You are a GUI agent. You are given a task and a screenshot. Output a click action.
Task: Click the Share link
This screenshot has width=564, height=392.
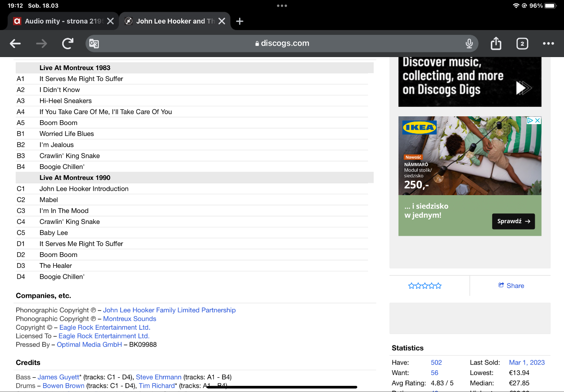tap(511, 286)
